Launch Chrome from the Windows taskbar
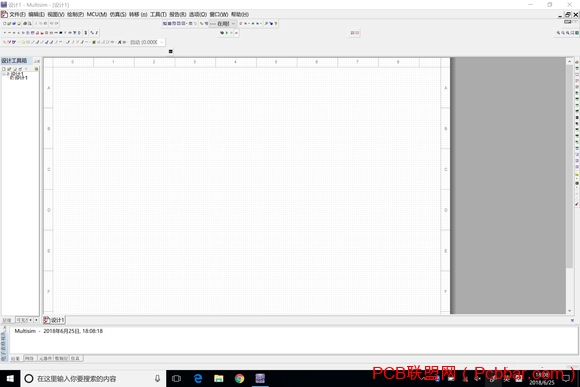Screen dimensions: 580x387 (239, 378)
